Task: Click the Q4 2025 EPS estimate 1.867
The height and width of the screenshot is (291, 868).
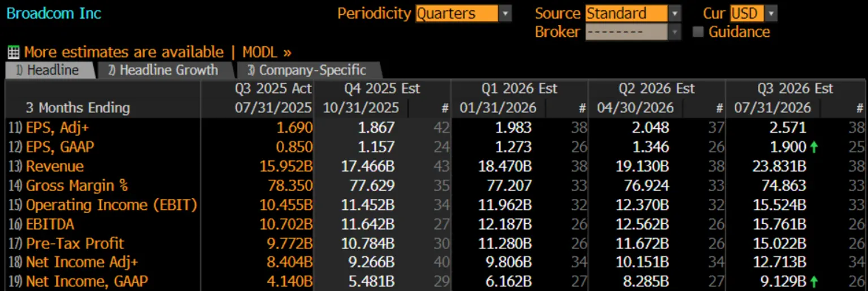Action: click(x=376, y=128)
